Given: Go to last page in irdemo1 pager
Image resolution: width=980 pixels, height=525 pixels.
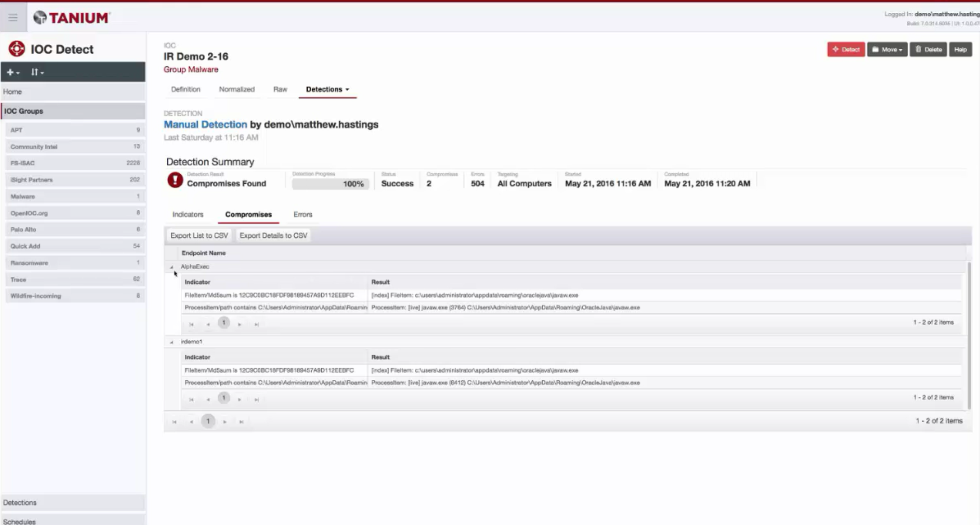Looking at the screenshot, I should [257, 399].
